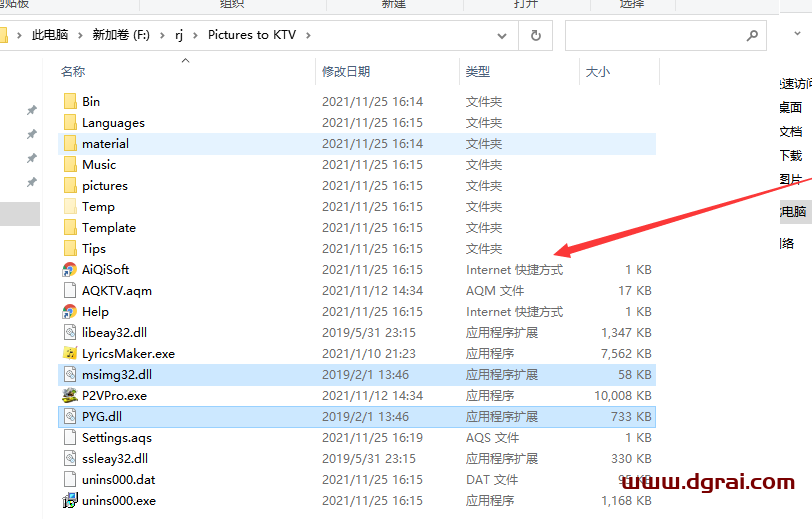This screenshot has width=812, height=519.
Task: Expand the ribbon with the top-right chevron
Action: [x=798, y=34]
